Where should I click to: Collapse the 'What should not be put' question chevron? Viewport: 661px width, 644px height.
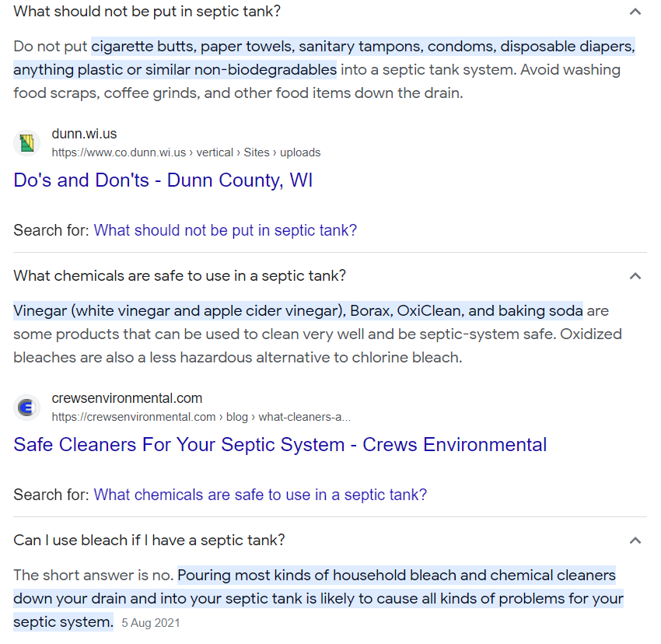635,12
